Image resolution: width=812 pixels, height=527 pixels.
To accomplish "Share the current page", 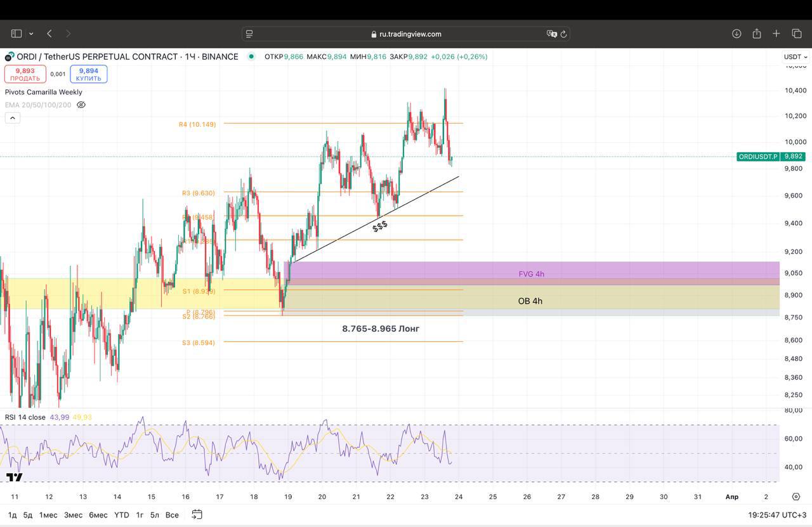I will (x=757, y=33).
